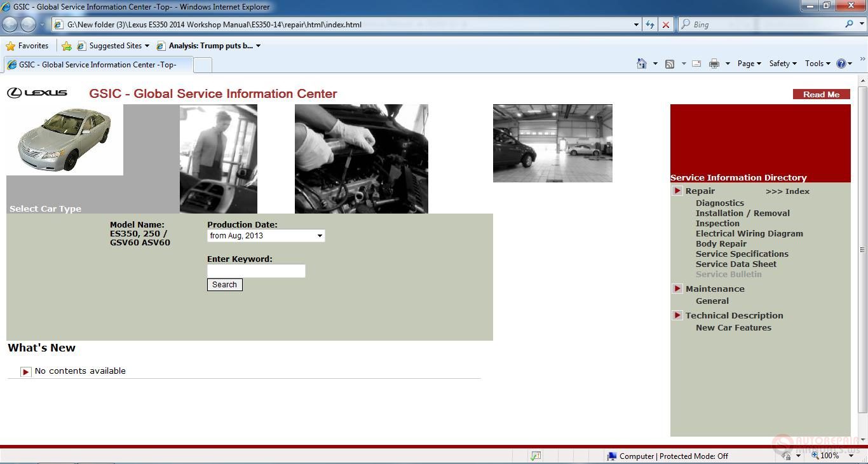Open the Safety menu

click(783, 64)
